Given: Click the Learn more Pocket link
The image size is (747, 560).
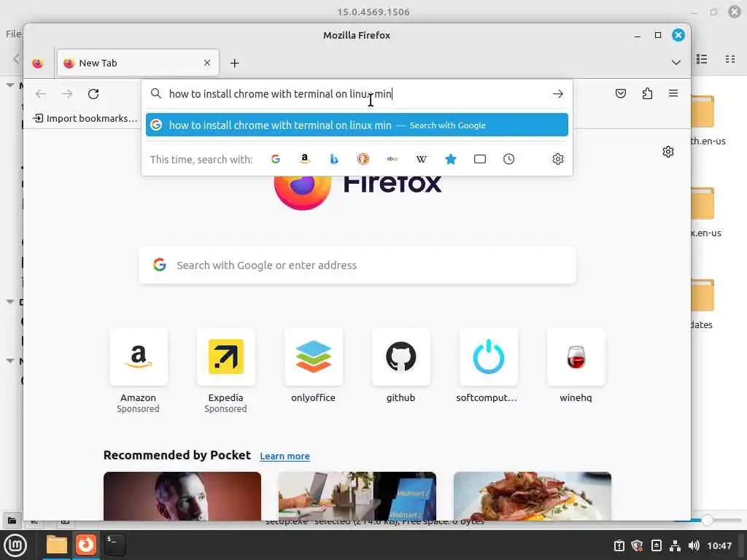Looking at the screenshot, I should pyautogui.click(x=285, y=456).
